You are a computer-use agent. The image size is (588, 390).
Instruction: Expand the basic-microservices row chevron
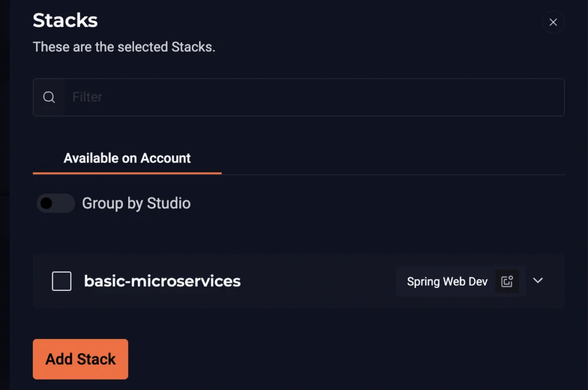click(x=537, y=280)
